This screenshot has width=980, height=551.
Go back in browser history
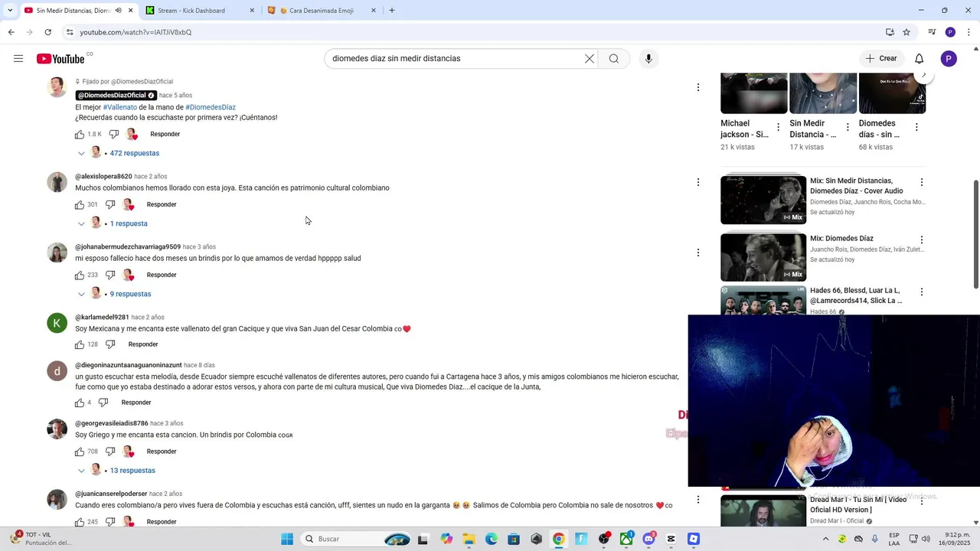(x=11, y=32)
